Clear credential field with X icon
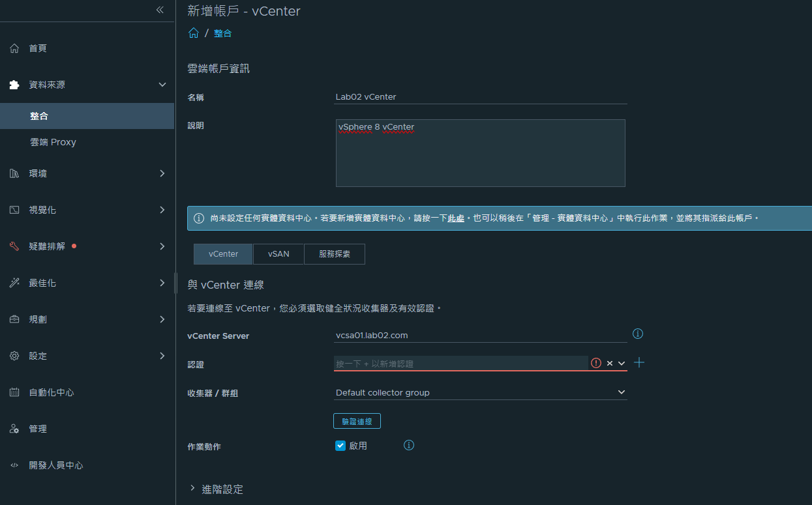This screenshot has height=505, width=812. coord(610,363)
